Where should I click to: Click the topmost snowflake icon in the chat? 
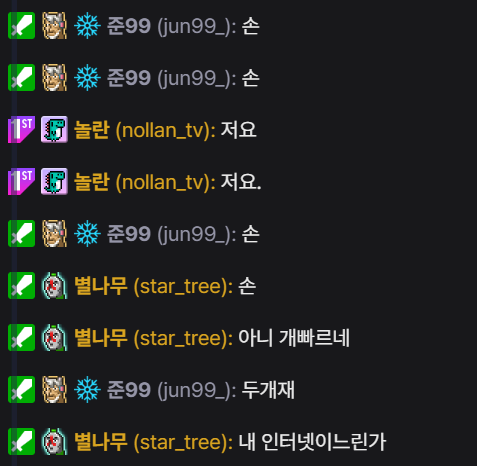87,25
